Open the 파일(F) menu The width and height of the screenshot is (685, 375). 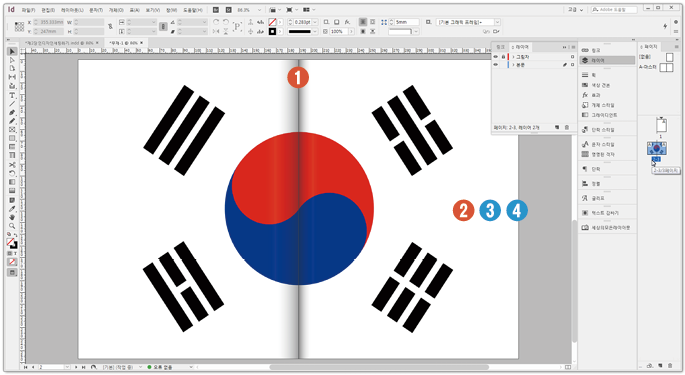28,10
